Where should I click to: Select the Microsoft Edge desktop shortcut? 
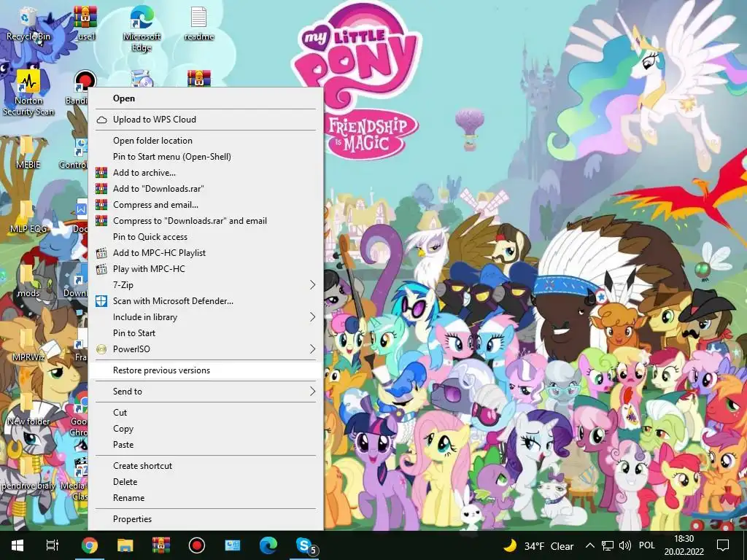142,28
